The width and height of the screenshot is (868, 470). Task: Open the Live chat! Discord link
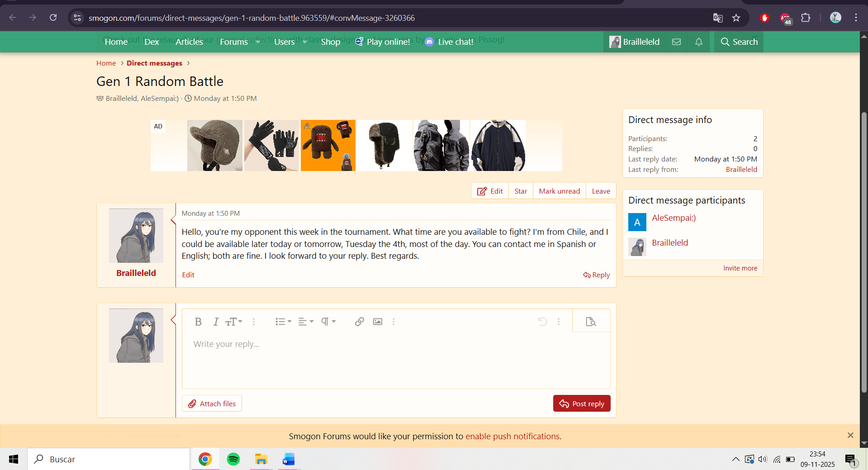pyautogui.click(x=450, y=42)
